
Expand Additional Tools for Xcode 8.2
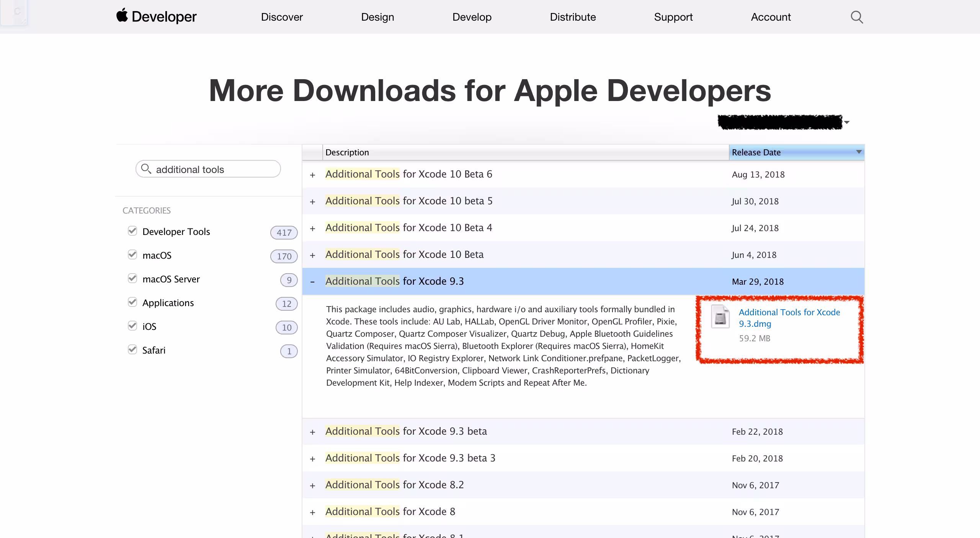pos(313,486)
